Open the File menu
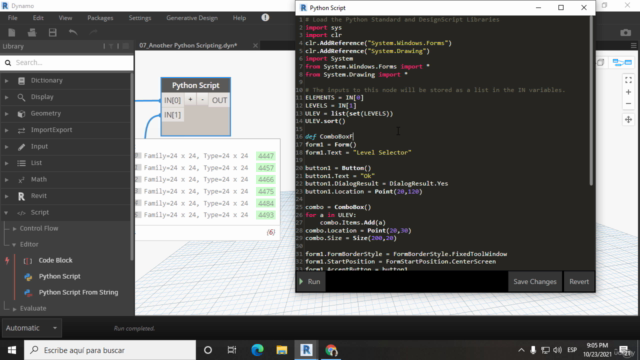The width and height of the screenshot is (640, 360). [13, 18]
